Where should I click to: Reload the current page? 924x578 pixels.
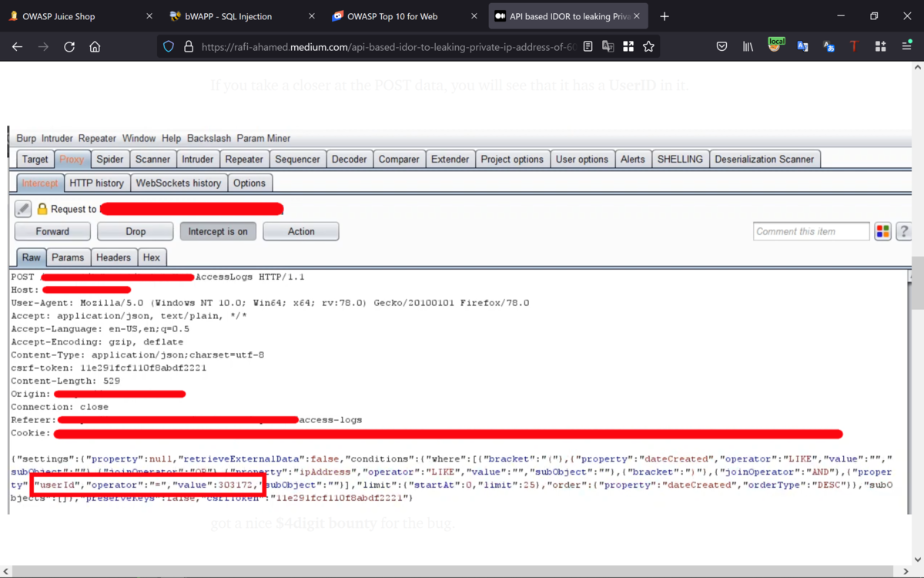point(69,47)
